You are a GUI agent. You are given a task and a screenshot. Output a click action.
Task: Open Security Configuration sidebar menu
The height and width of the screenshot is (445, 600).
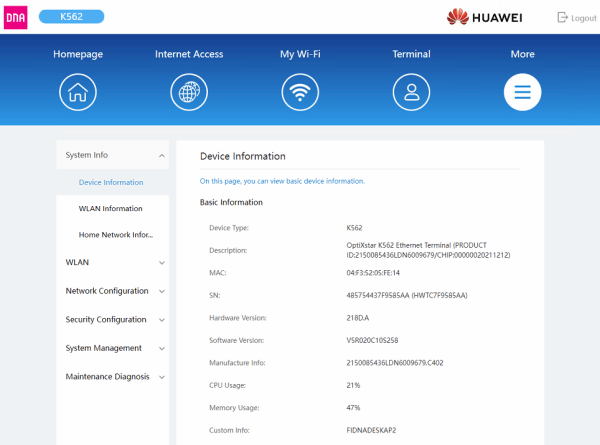point(112,319)
